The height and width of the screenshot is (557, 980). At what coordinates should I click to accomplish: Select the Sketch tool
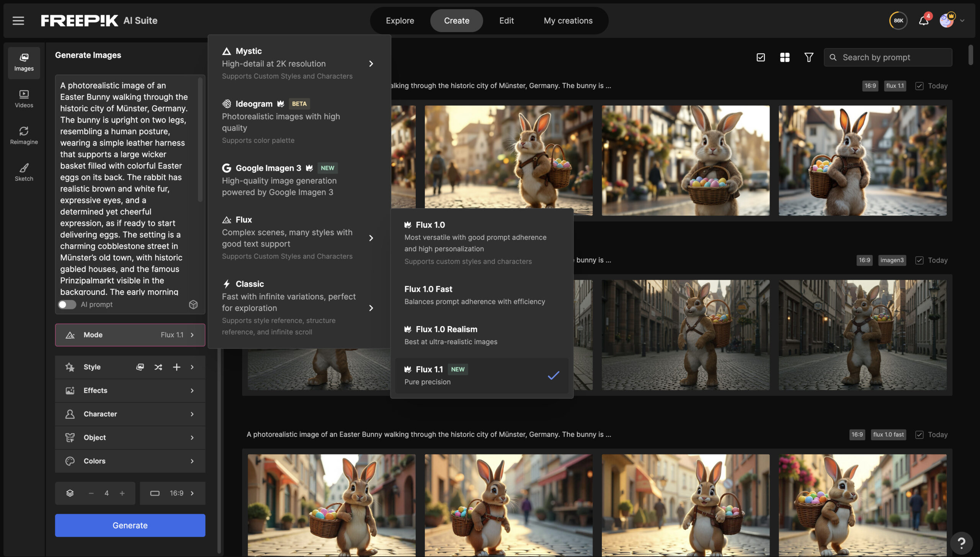point(24,172)
